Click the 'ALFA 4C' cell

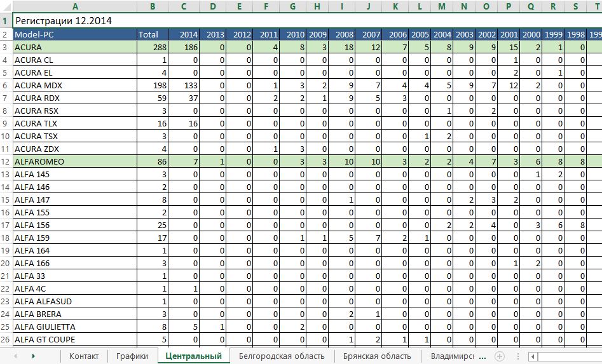[x=75, y=288]
